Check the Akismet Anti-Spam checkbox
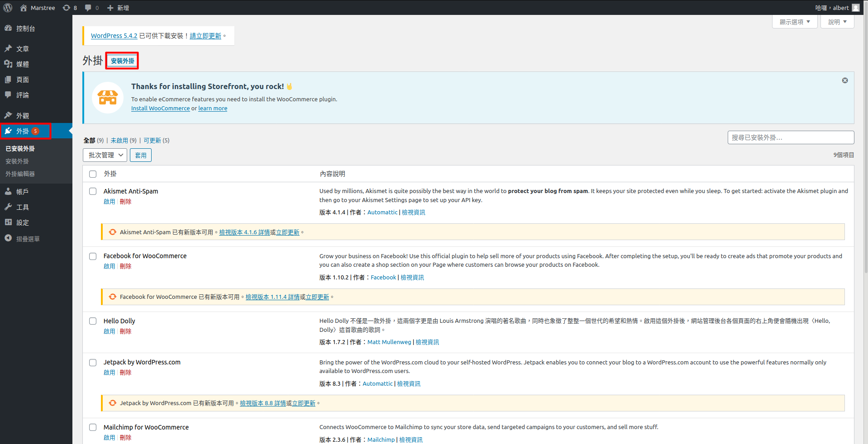 coord(93,191)
